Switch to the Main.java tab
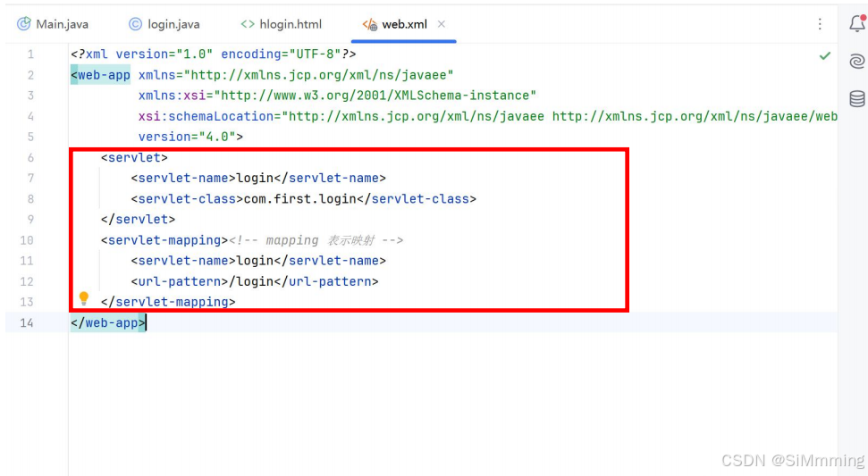This screenshot has height=476, width=868. coord(53,24)
